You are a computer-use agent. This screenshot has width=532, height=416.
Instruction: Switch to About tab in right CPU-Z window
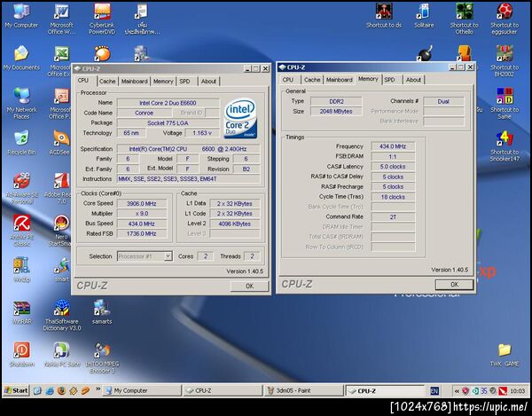[x=413, y=80]
